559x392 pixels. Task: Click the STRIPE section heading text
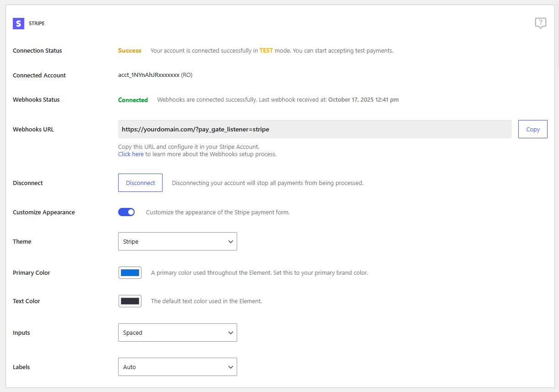point(37,23)
